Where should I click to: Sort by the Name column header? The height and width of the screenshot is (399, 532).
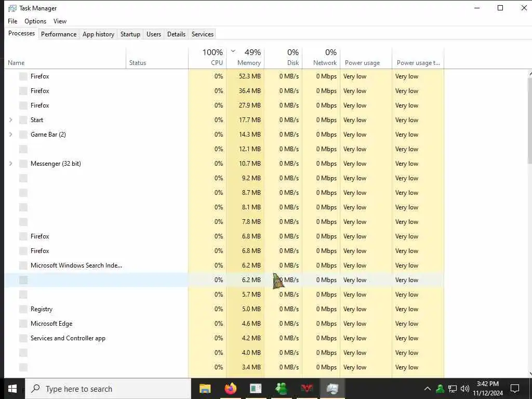click(65, 58)
